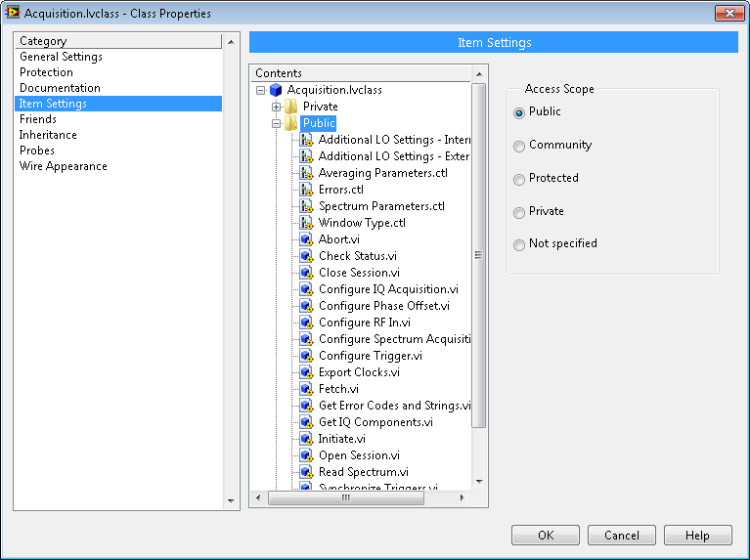The width and height of the screenshot is (750, 560).
Task: Click the Private folder icon
Action: 291,107
